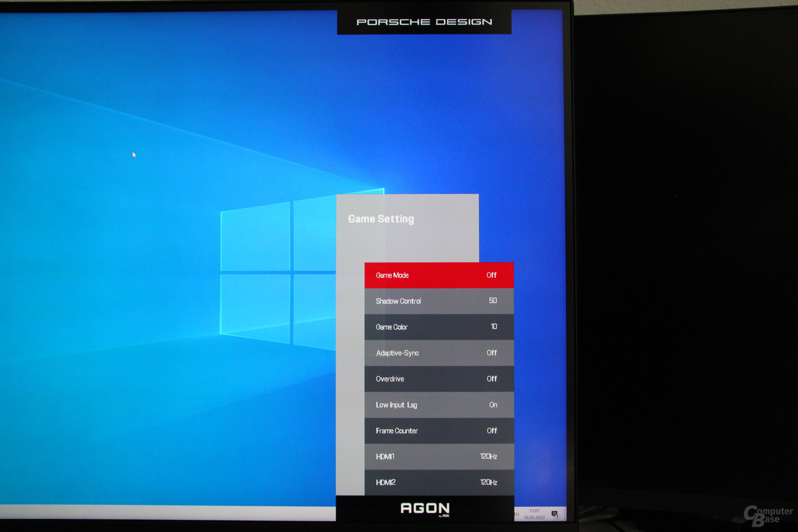Screen dimensions: 798x532
Task: Select the Game Color menu entry
Action: 439,327
